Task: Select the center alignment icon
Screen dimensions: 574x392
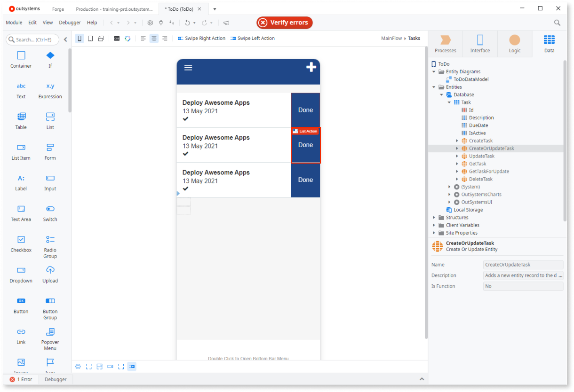Action: pyautogui.click(x=154, y=38)
